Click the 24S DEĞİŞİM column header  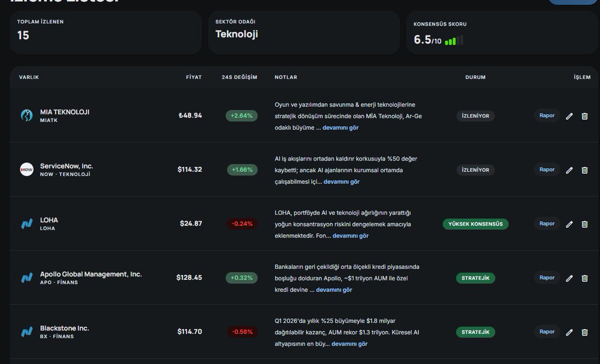click(x=239, y=77)
